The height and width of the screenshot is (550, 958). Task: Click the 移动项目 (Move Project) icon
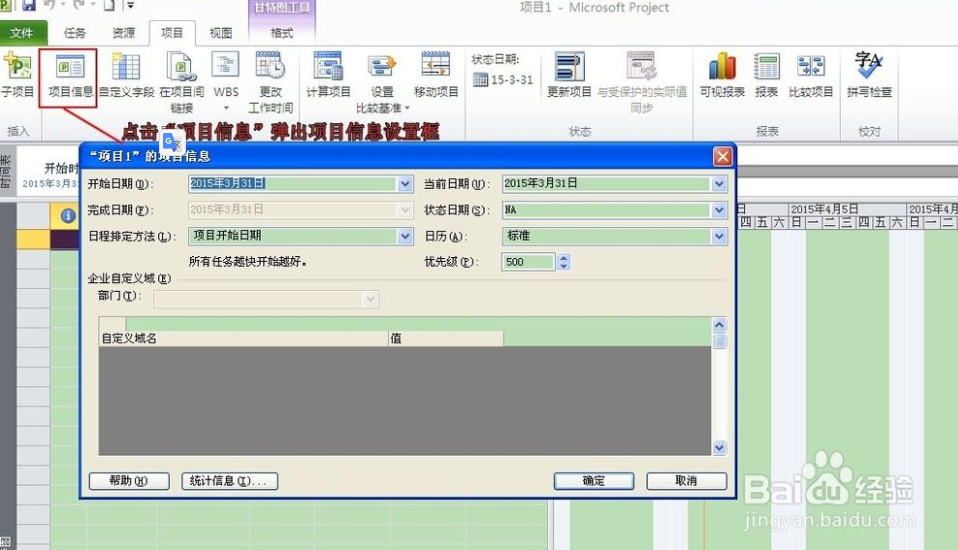pos(436,75)
